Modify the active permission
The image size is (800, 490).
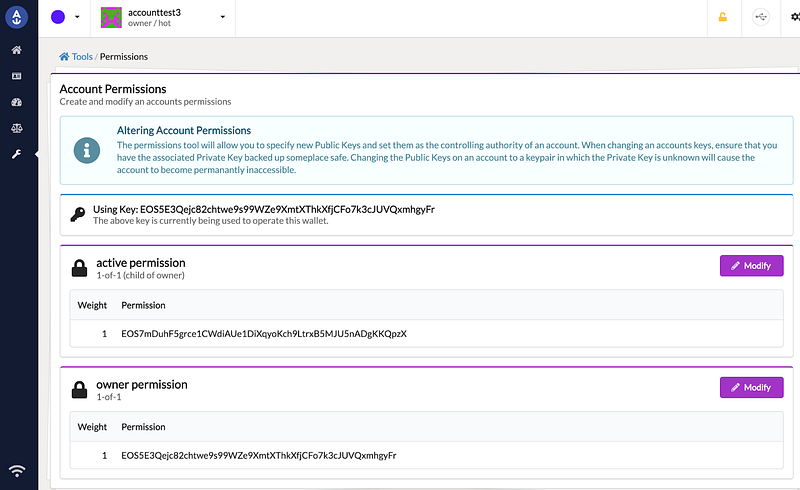pyautogui.click(x=751, y=266)
